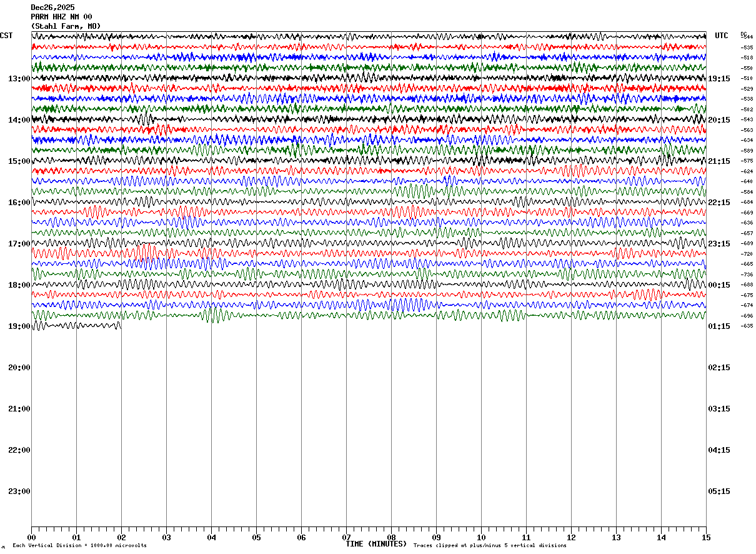Click the 13:00 CST time label
Image resolution: width=756 pixels, height=554 pixels.
click(x=19, y=79)
